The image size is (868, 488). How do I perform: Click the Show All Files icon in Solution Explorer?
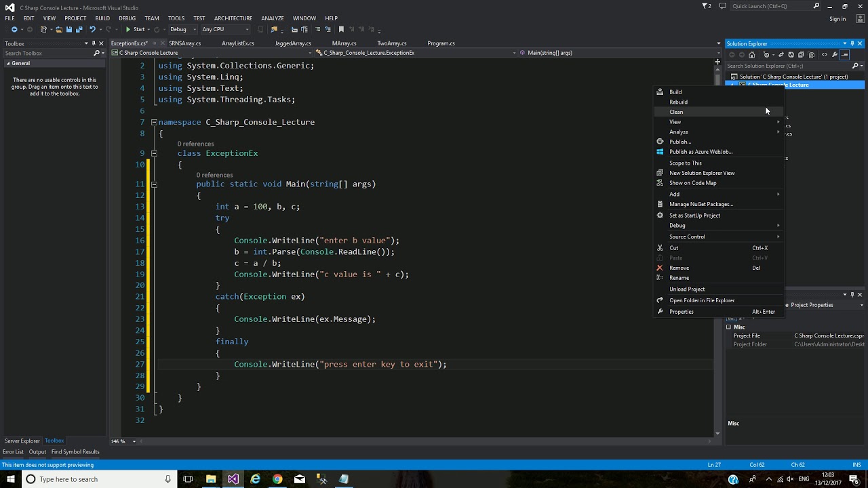(811, 55)
